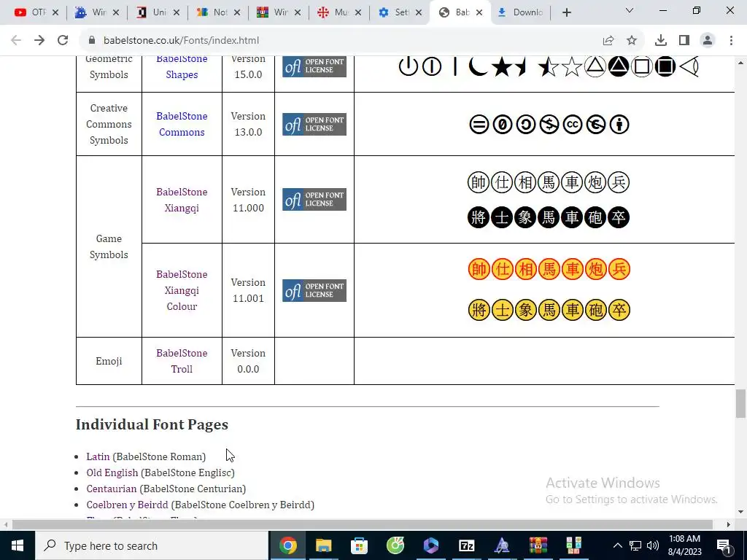Select the 'Emoji' category cell
The height and width of the screenshot is (560, 747).
109,361
